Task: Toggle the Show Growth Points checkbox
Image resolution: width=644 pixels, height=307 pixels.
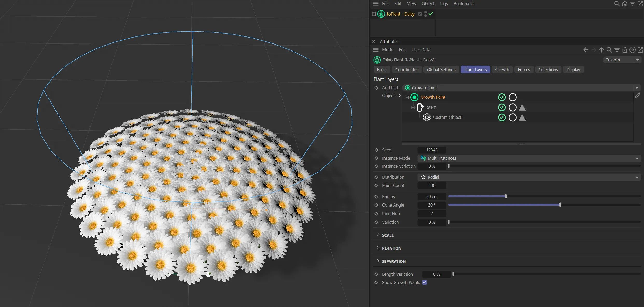Action: click(424, 282)
